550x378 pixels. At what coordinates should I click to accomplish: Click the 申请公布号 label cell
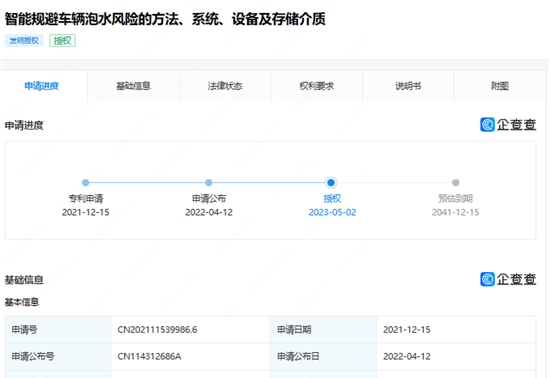(58, 356)
